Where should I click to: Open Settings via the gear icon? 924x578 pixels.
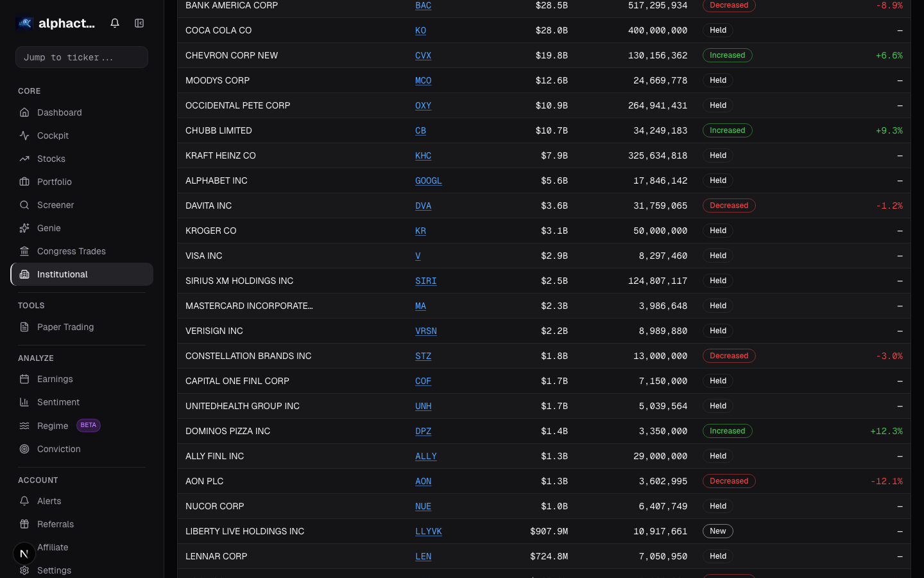click(24, 570)
